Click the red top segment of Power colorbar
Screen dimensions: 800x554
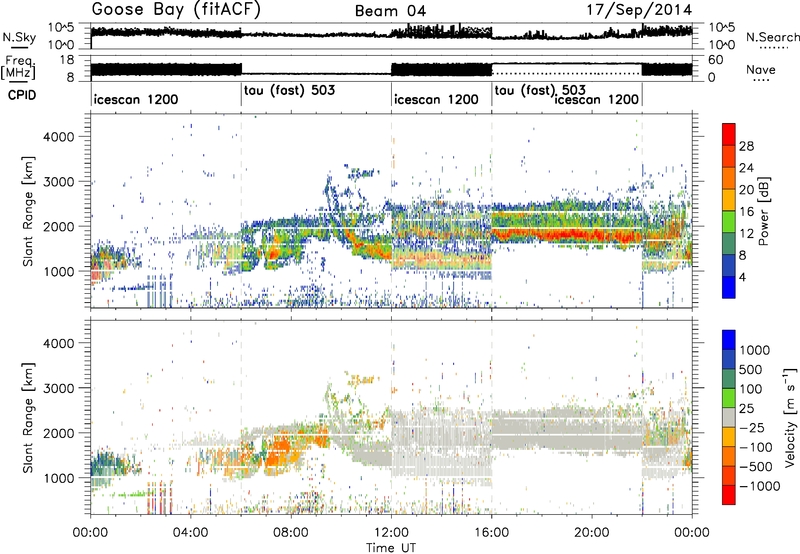729,134
